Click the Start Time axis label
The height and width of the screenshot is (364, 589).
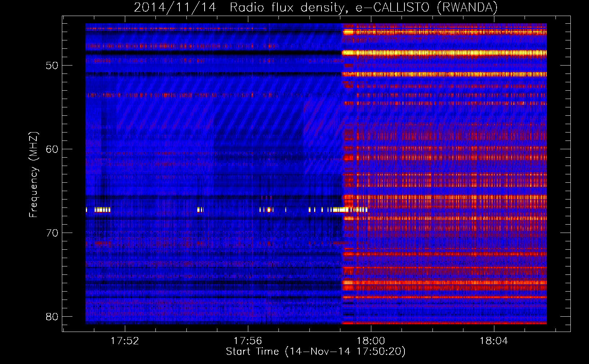tap(316, 352)
